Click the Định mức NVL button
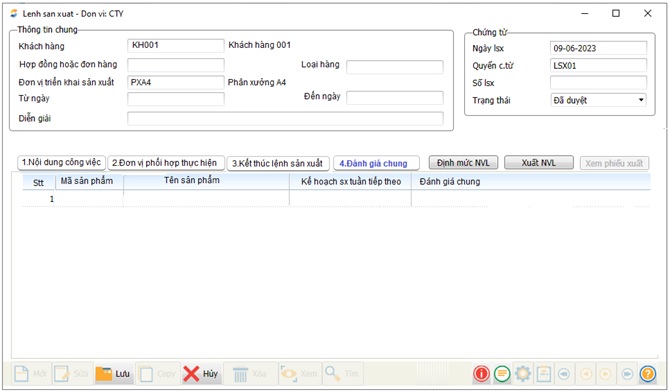The image size is (670, 392). (463, 163)
